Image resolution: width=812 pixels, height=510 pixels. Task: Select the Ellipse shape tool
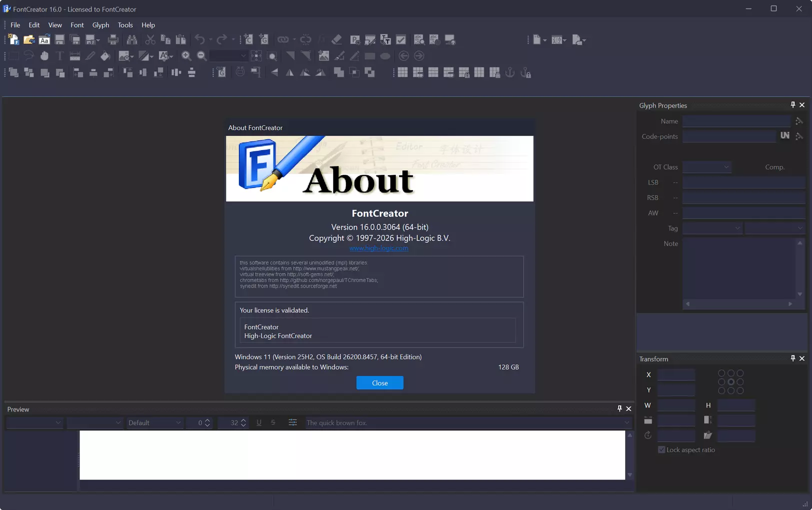click(385, 56)
